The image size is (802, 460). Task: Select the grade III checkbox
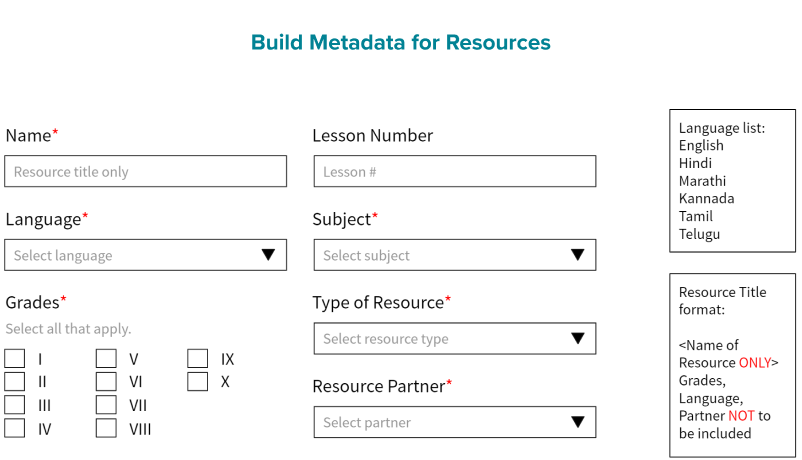pyautogui.click(x=14, y=404)
